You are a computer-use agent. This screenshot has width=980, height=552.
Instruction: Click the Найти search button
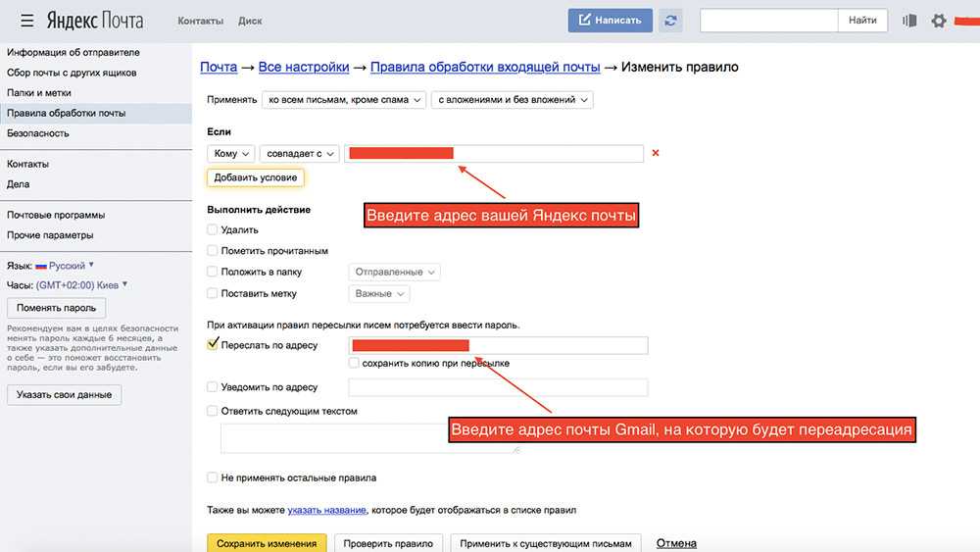point(862,21)
